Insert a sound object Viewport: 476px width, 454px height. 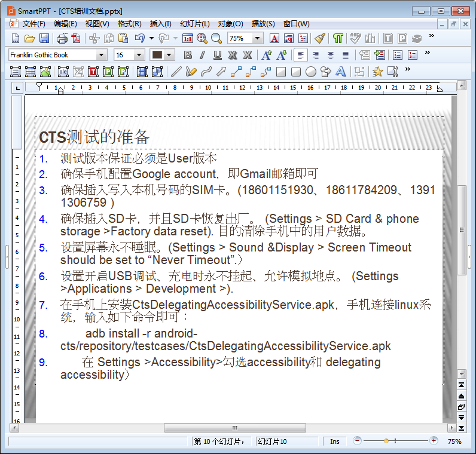point(157,72)
